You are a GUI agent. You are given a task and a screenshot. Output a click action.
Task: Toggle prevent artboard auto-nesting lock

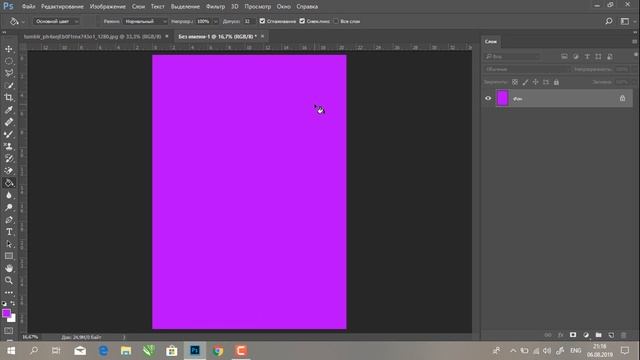pyautogui.click(x=546, y=82)
